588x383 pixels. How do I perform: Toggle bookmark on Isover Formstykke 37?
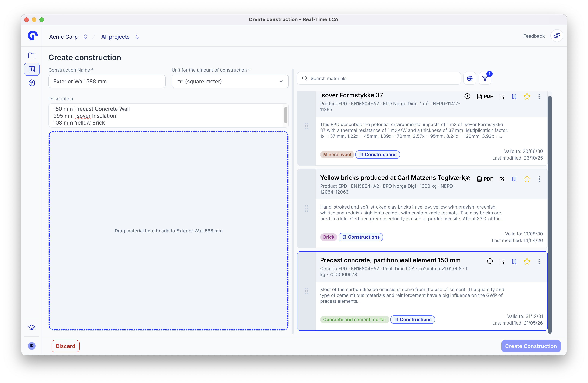click(514, 96)
